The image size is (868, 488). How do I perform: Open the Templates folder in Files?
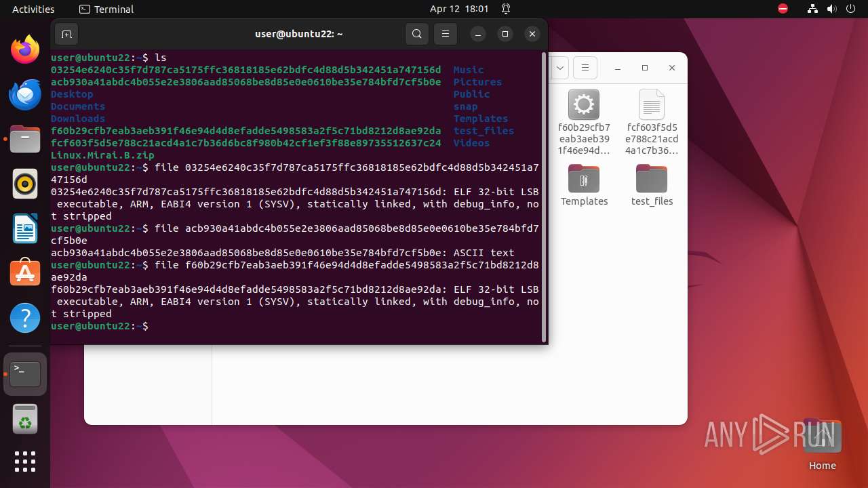pos(584,185)
